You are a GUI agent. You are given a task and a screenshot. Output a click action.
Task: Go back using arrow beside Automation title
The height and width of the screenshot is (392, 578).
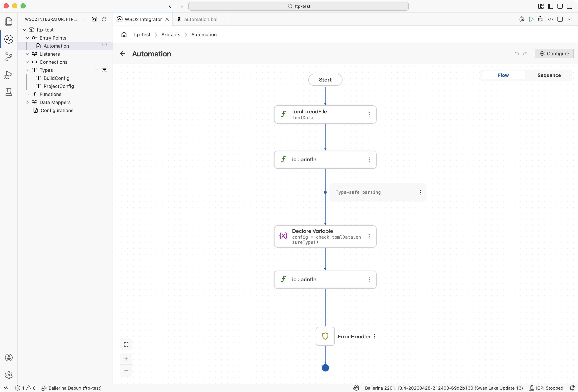coord(123,54)
